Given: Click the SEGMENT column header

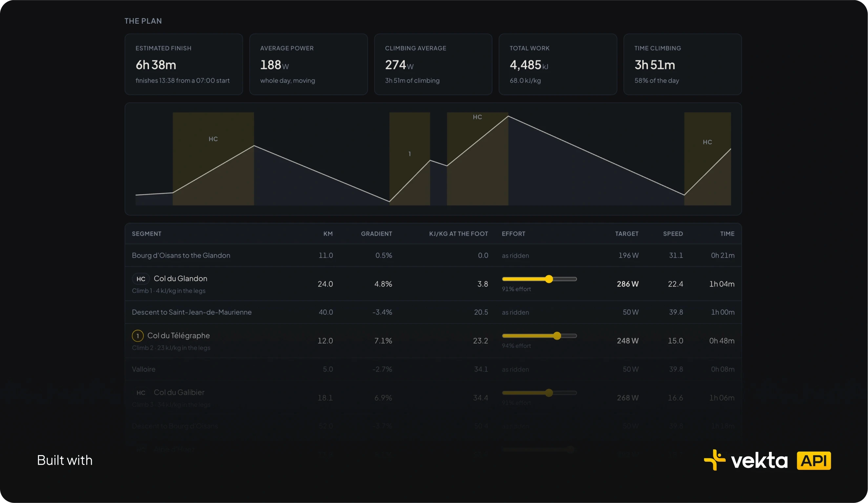Looking at the screenshot, I should coord(146,234).
